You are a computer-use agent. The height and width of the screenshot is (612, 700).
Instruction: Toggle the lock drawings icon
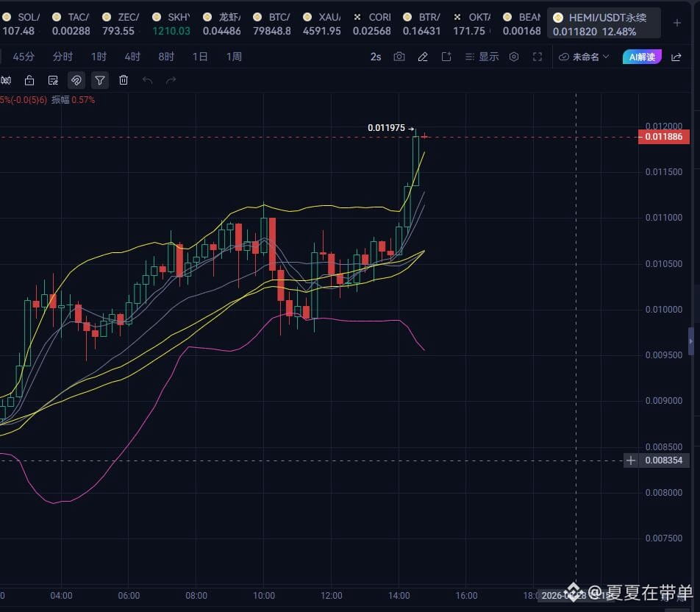(x=29, y=80)
